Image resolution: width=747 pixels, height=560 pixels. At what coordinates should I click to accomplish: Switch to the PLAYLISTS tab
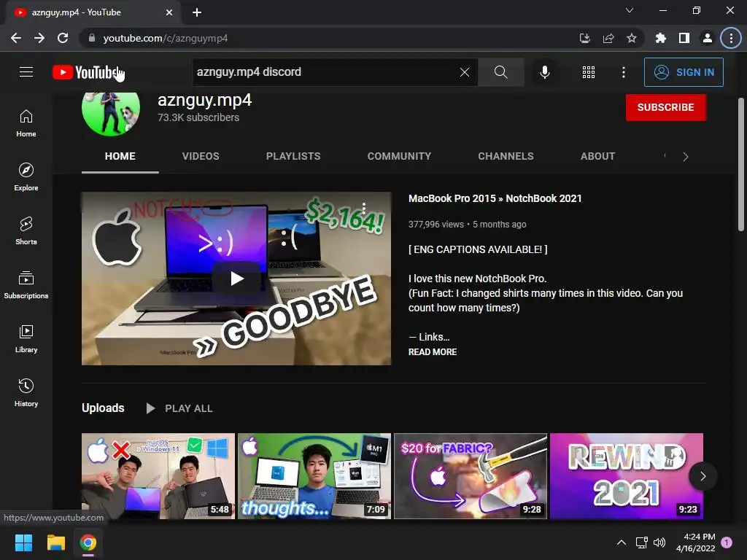[x=293, y=156]
